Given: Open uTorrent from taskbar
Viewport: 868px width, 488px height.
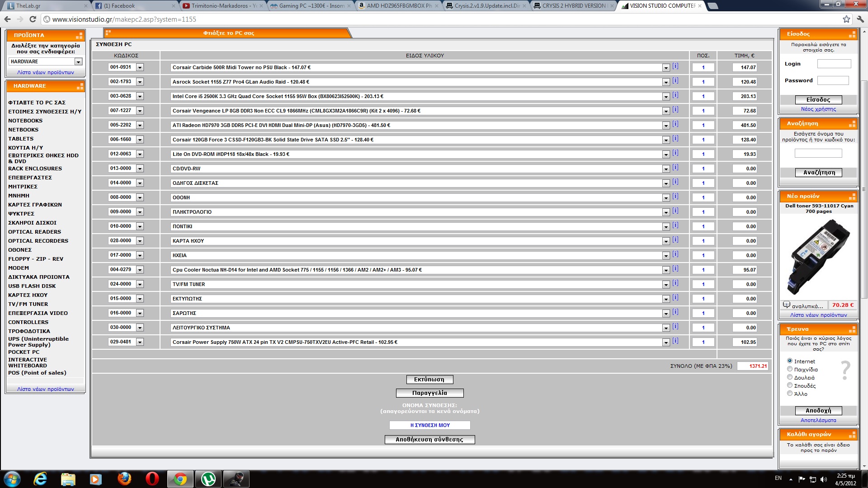Looking at the screenshot, I should point(208,479).
